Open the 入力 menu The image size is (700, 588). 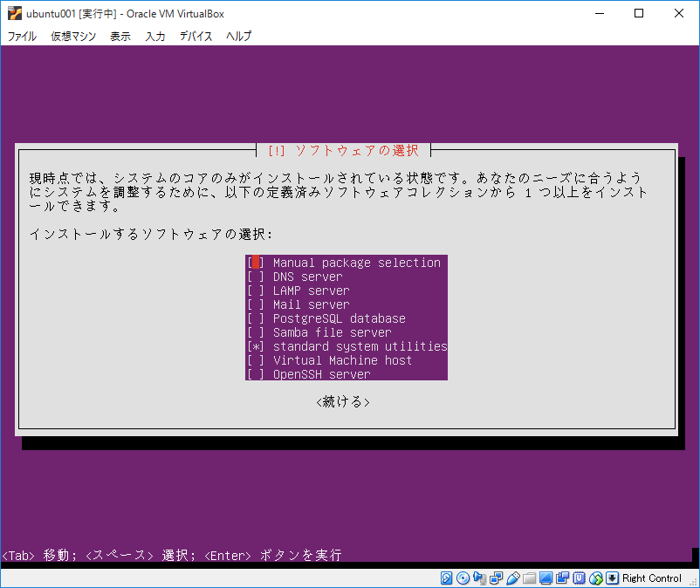pyautogui.click(x=154, y=36)
